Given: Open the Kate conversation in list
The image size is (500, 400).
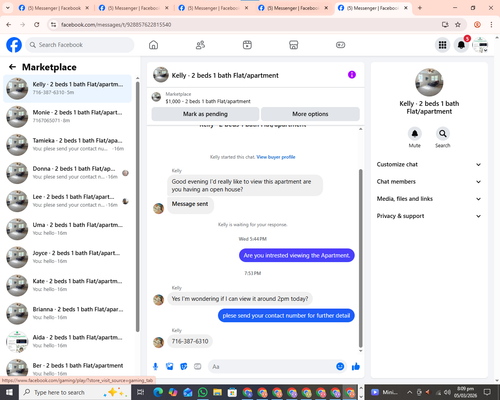Looking at the screenshot, I should [x=67, y=285].
